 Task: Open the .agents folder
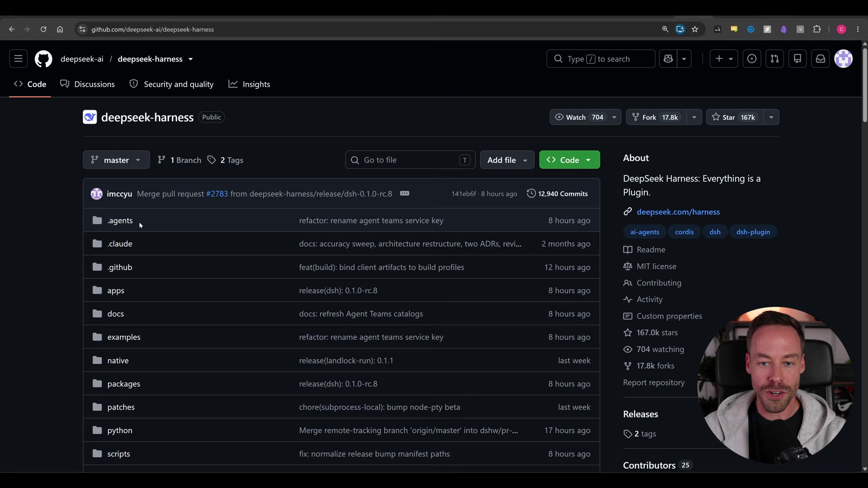pos(120,221)
